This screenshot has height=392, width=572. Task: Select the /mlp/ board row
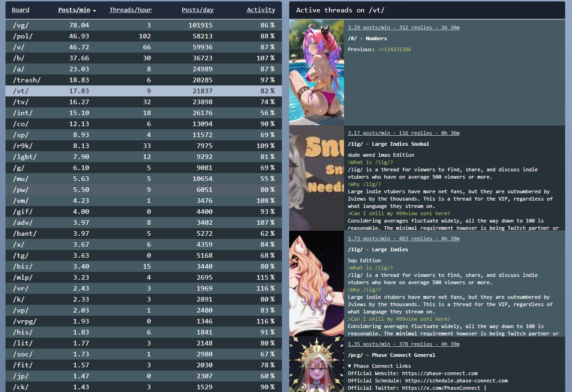point(143,277)
